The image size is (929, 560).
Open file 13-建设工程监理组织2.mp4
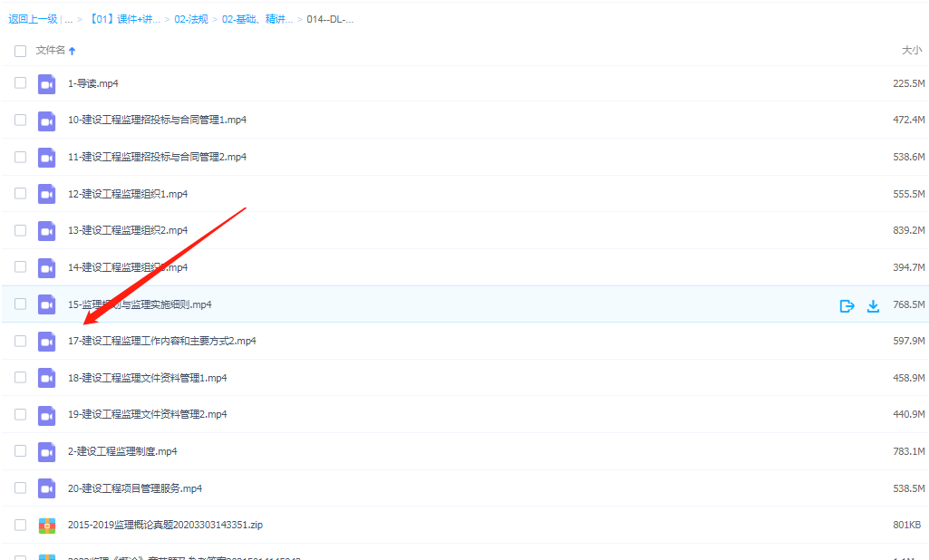128,230
